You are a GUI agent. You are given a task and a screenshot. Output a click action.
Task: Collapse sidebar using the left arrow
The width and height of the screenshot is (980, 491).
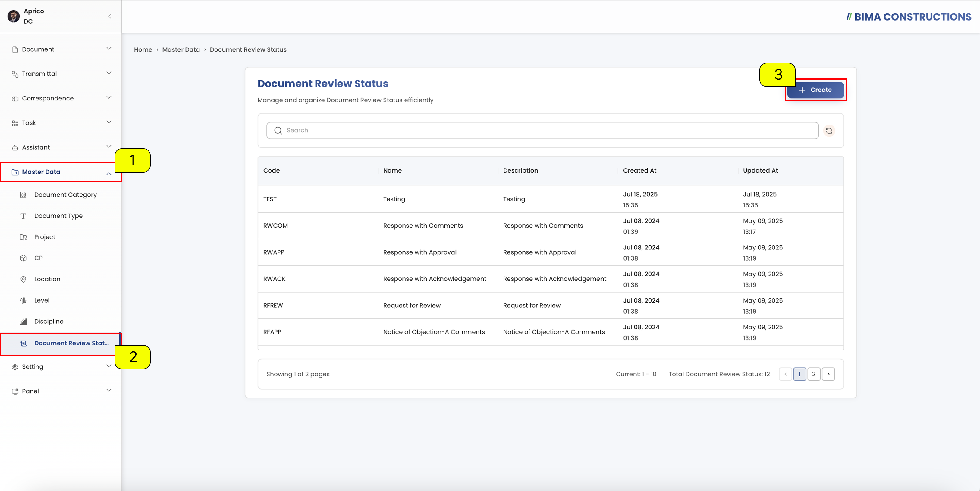click(x=110, y=16)
